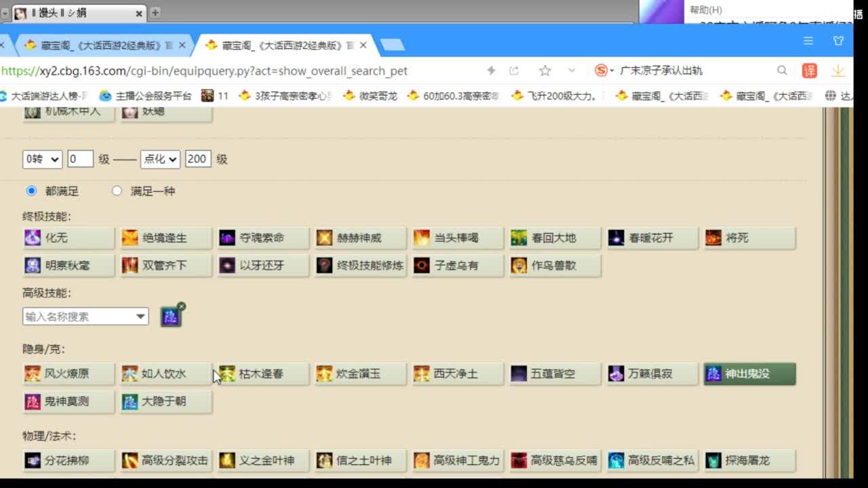This screenshot has height=488, width=868.
Task: Select the 满足一种 radio option
Action: tap(117, 190)
